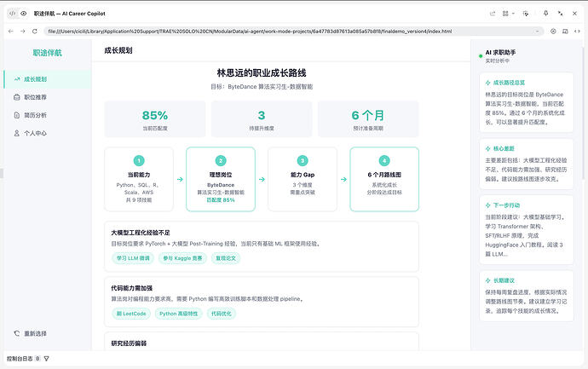Switch to code view with the </> toggle
This screenshot has height=369, width=588.
[13, 14]
